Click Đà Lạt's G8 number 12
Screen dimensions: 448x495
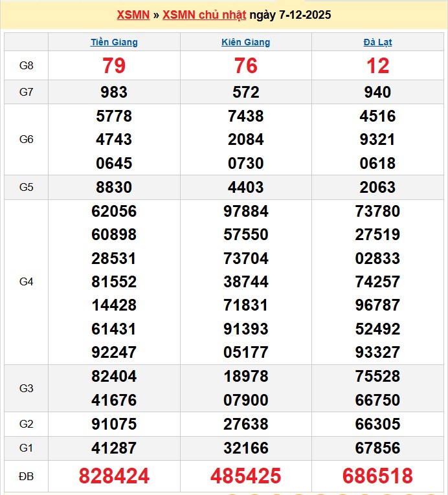377,65
